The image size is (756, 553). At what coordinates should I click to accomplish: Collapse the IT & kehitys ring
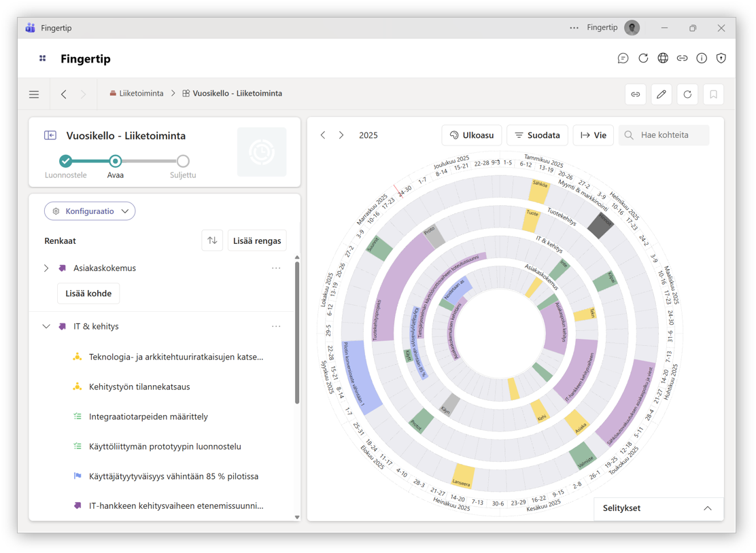pos(46,327)
